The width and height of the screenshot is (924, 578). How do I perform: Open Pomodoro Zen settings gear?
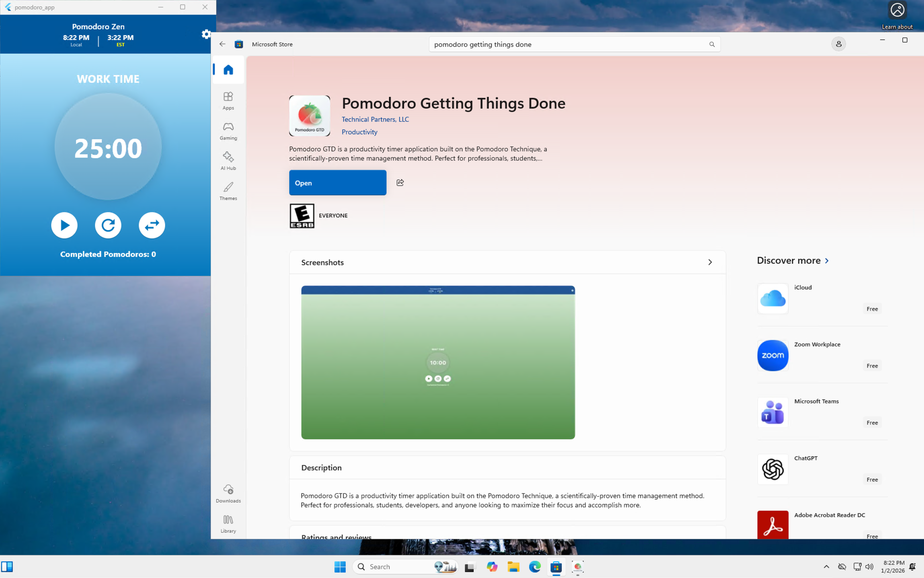pos(206,34)
